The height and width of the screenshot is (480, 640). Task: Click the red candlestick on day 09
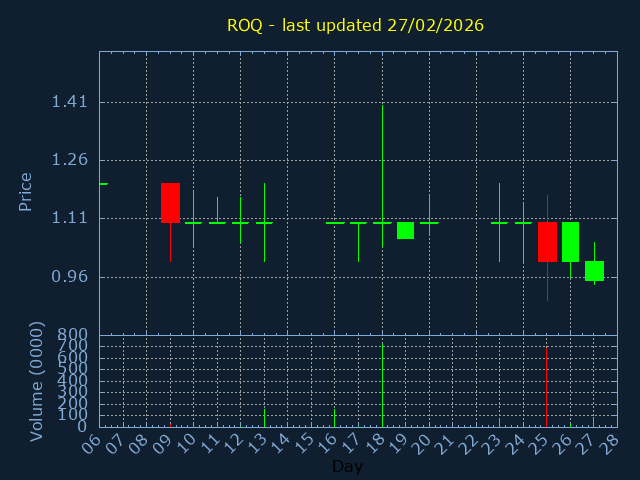click(170, 203)
